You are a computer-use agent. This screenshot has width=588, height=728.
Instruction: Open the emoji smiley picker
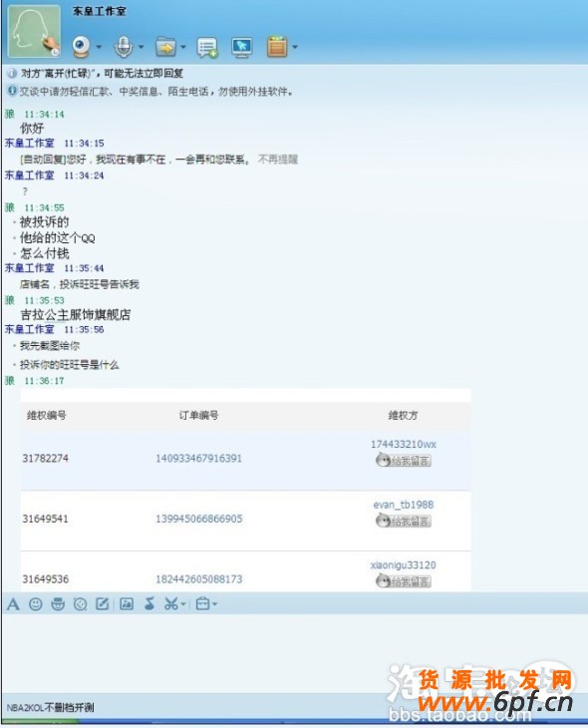36,604
